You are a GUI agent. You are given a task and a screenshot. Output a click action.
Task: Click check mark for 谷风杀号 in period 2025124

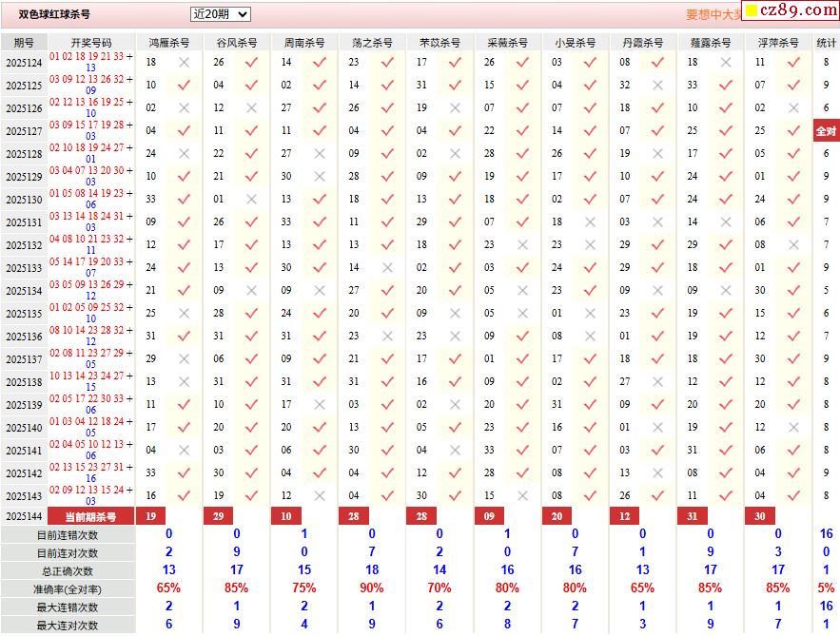click(x=251, y=63)
